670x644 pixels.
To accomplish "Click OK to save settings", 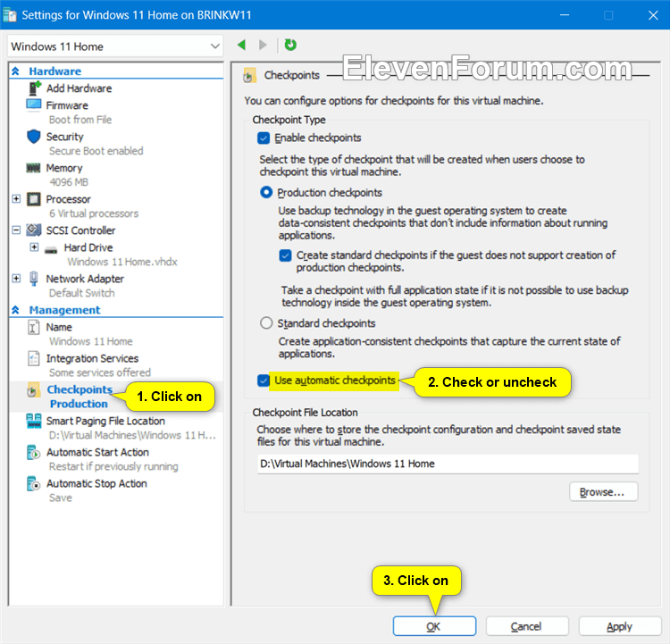I will click(434, 626).
